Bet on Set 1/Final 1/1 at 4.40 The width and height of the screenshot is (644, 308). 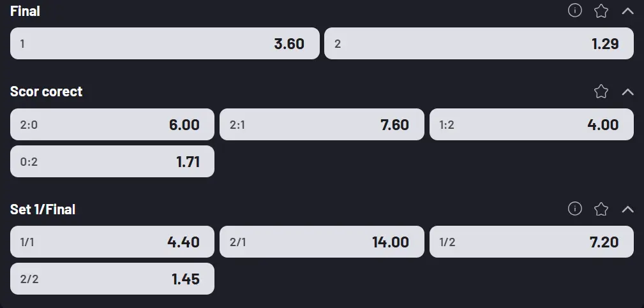[112, 242]
